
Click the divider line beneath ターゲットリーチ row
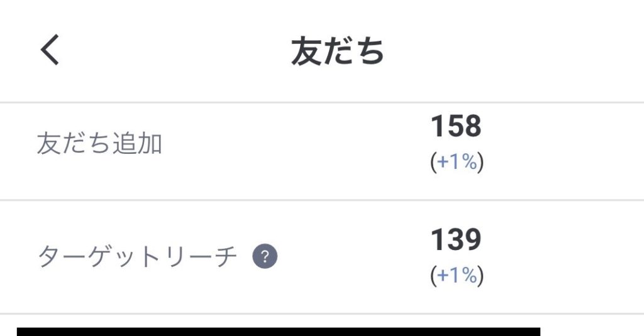point(322,314)
